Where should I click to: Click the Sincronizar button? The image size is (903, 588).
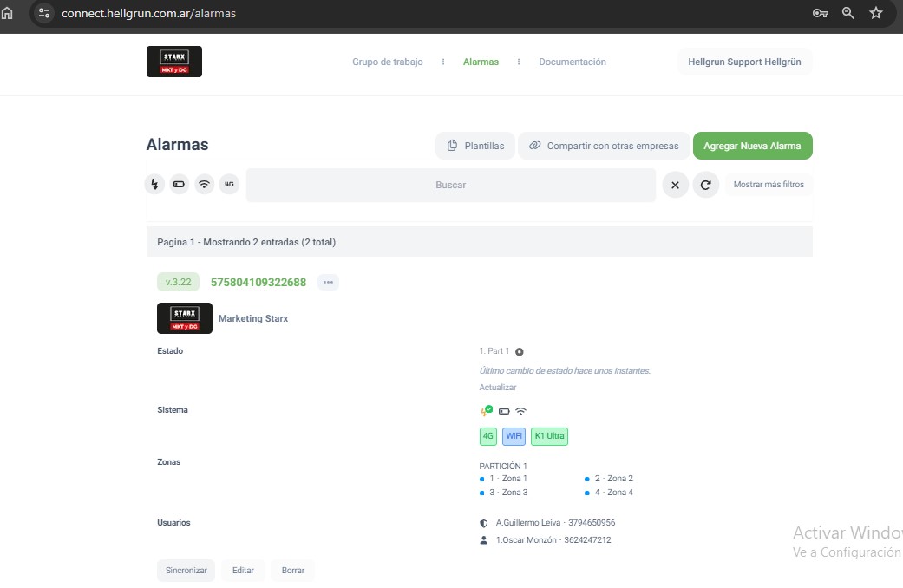[x=186, y=571]
